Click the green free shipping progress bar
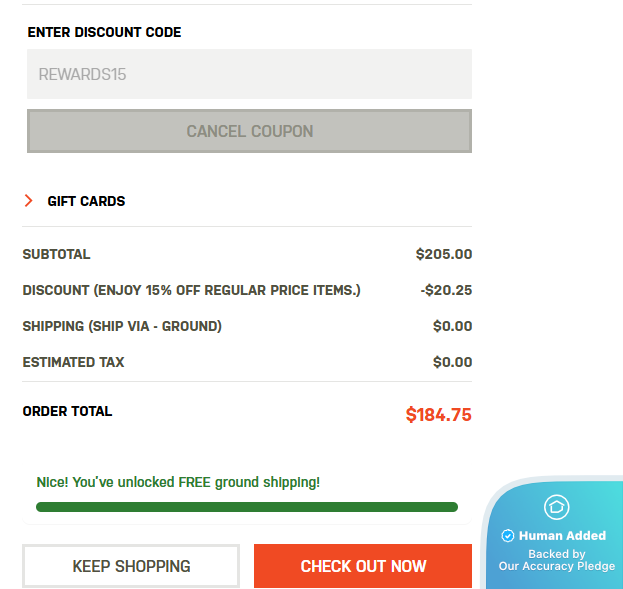Screen dimensions: 623x589 click(246, 507)
